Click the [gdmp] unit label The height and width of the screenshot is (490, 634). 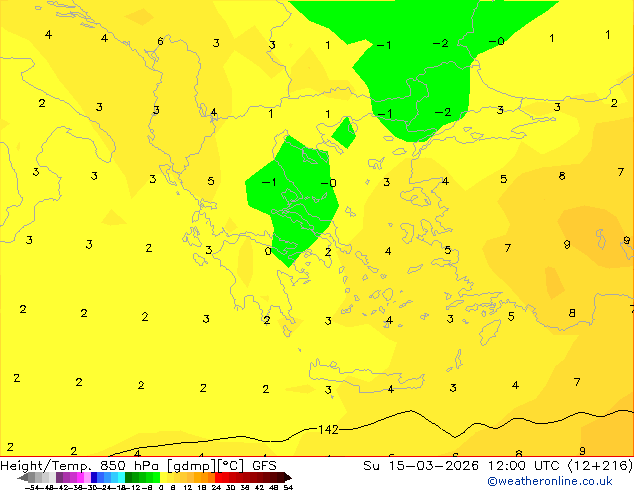[x=191, y=466]
